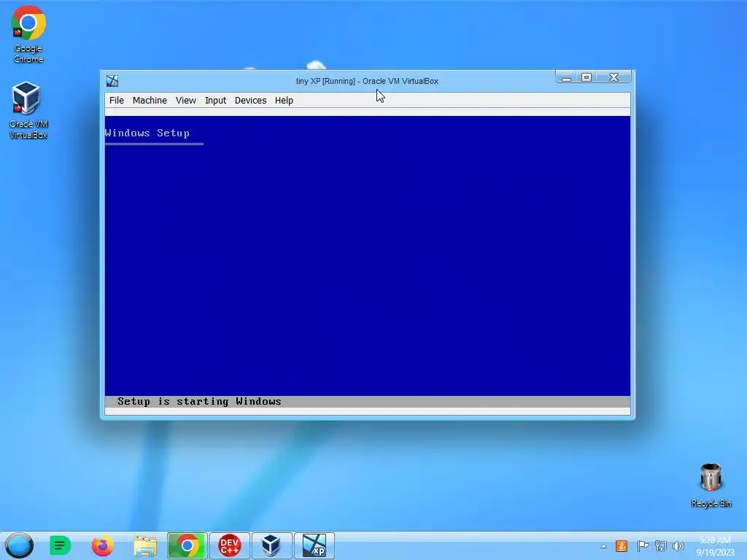
Task: Click the orange Java update tray icon
Action: tap(622, 545)
